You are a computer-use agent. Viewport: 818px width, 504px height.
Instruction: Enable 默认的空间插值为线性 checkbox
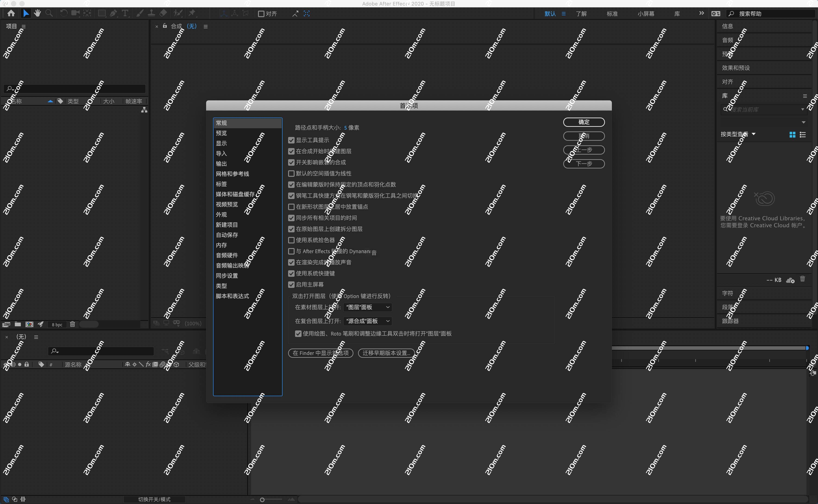click(291, 174)
